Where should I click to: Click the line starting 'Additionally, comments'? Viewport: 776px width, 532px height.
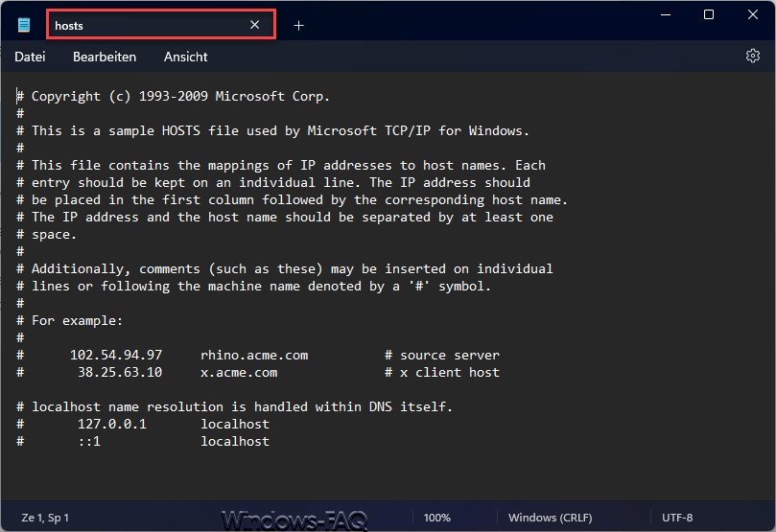click(285, 268)
